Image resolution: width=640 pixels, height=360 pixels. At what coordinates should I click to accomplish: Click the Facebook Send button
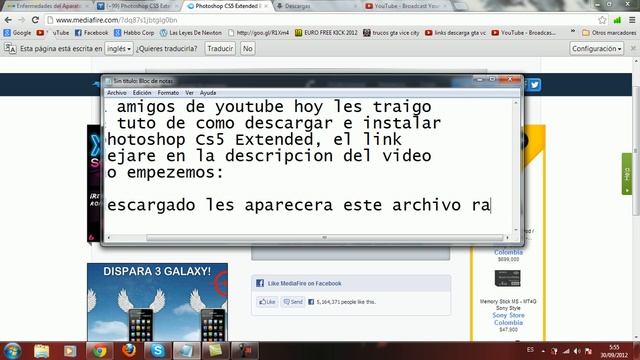coord(293,302)
